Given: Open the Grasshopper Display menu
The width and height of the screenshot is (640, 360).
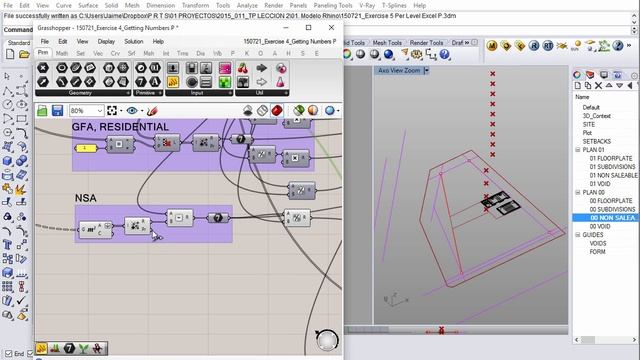Looking at the screenshot, I should (106, 42).
